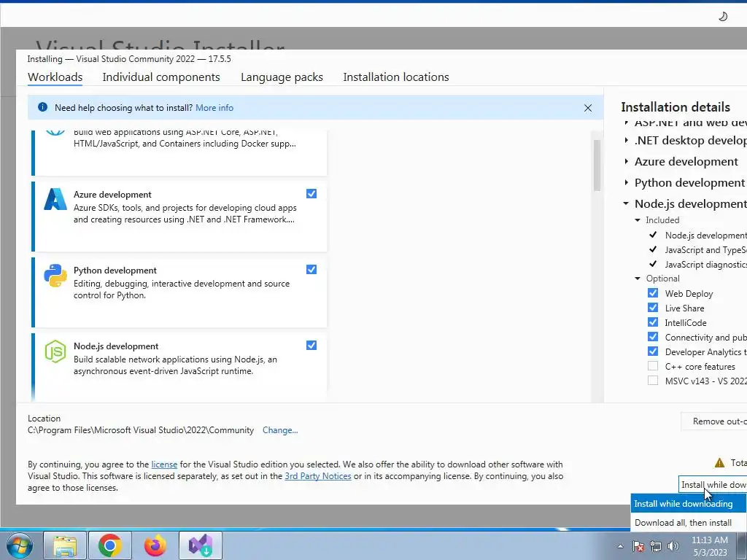Expand .NET desktop development details
This screenshot has height=560, width=747.
[x=627, y=141]
